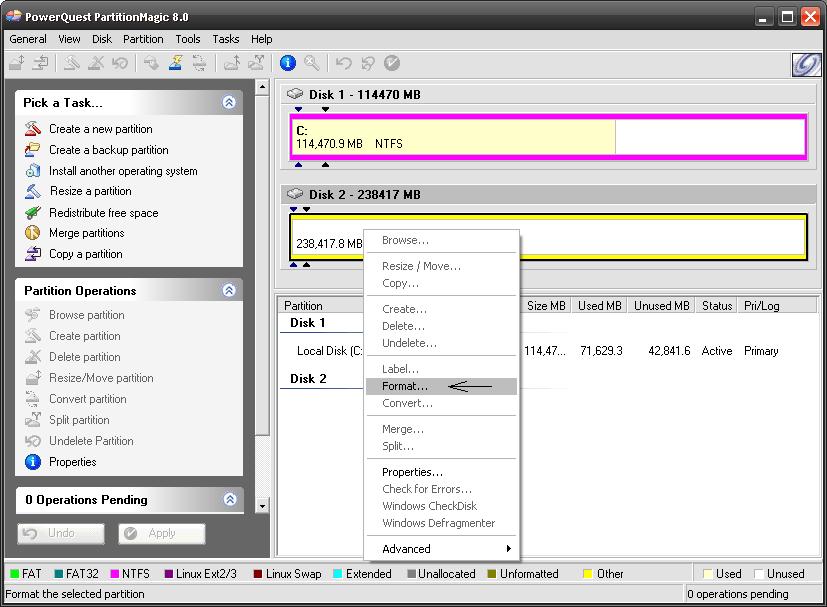Image resolution: width=827 pixels, height=607 pixels.
Task: Click the Disk 1 drive icon in header
Action: click(295, 94)
